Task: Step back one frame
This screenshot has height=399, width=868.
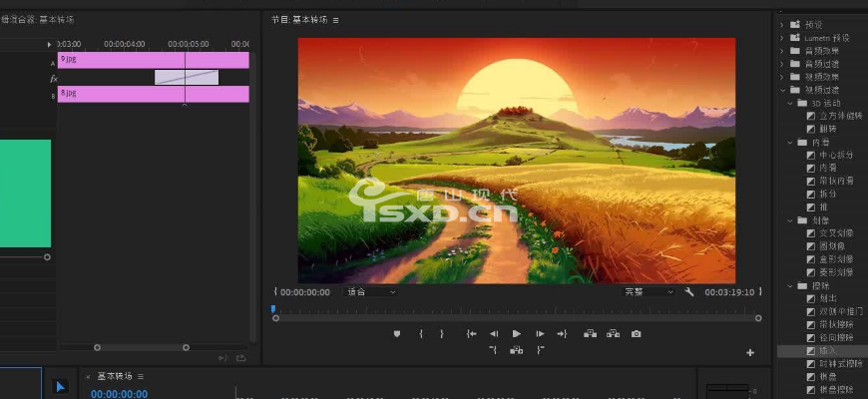Action: (493, 334)
